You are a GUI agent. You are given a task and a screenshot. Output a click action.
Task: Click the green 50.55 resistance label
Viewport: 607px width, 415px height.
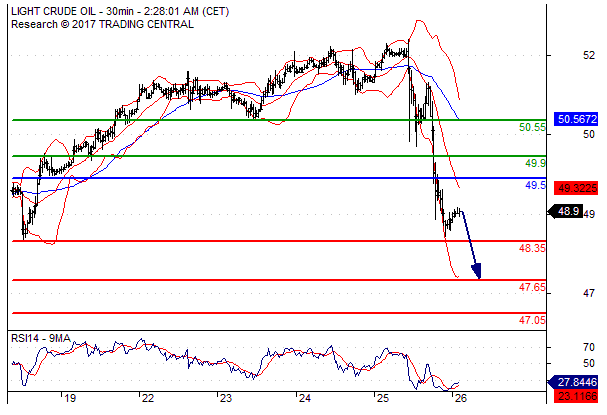[532, 127]
